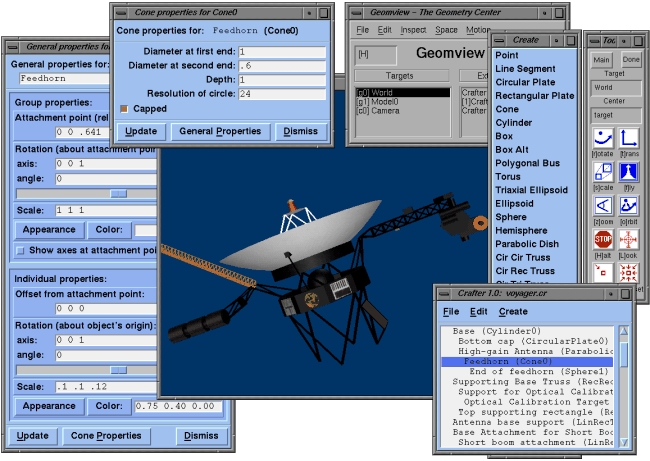650x461 pixels.
Task: Open the Space menu in Geomview
Action: pos(446,30)
